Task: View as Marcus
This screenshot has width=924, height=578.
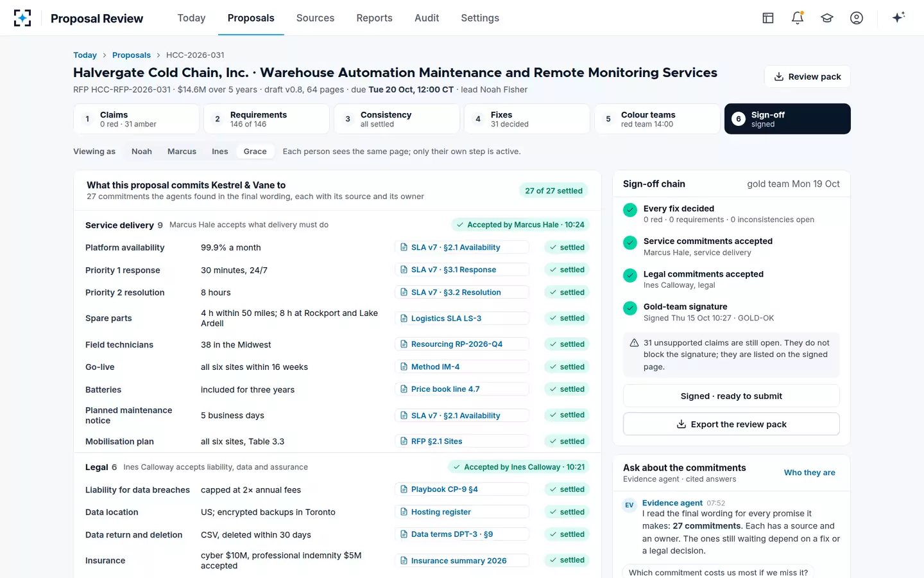Action: (182, 152)
